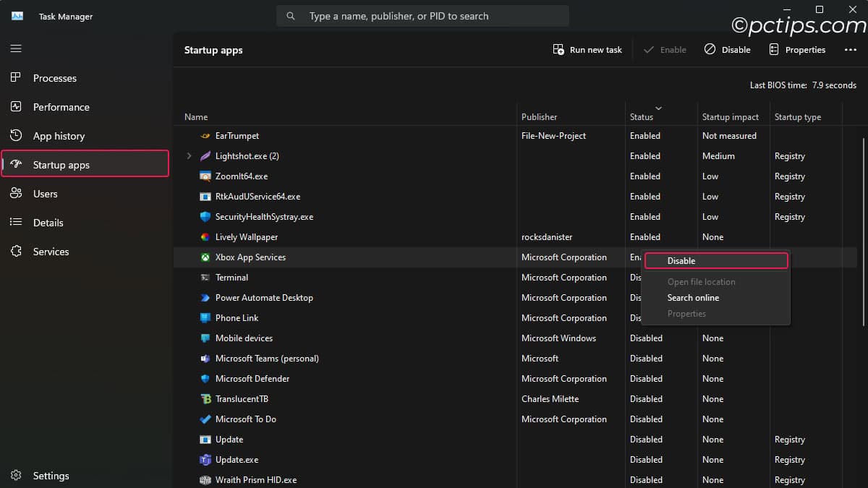Select the Phone Link icon

click(205, 318)
